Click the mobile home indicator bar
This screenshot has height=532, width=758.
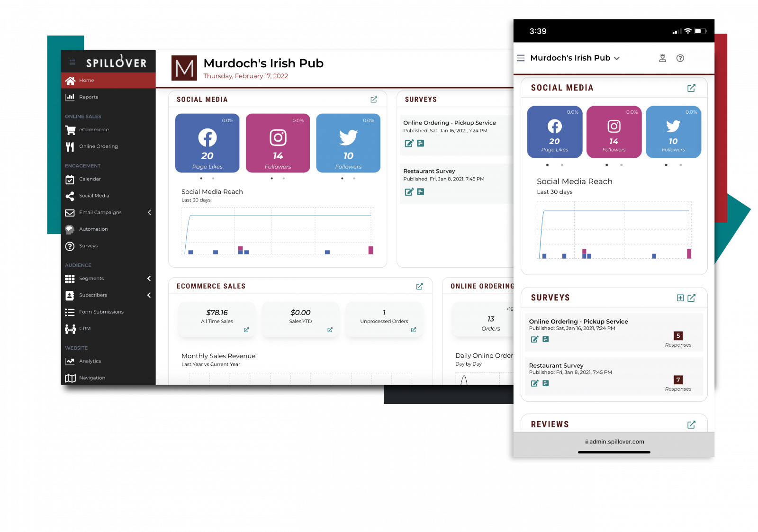pyautogui.click(x=614, y=452)
